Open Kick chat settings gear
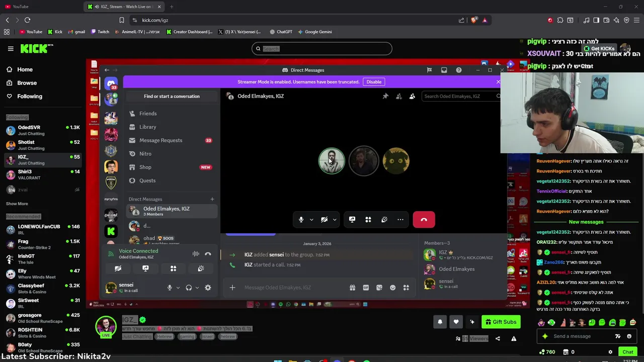 point(610,352)
